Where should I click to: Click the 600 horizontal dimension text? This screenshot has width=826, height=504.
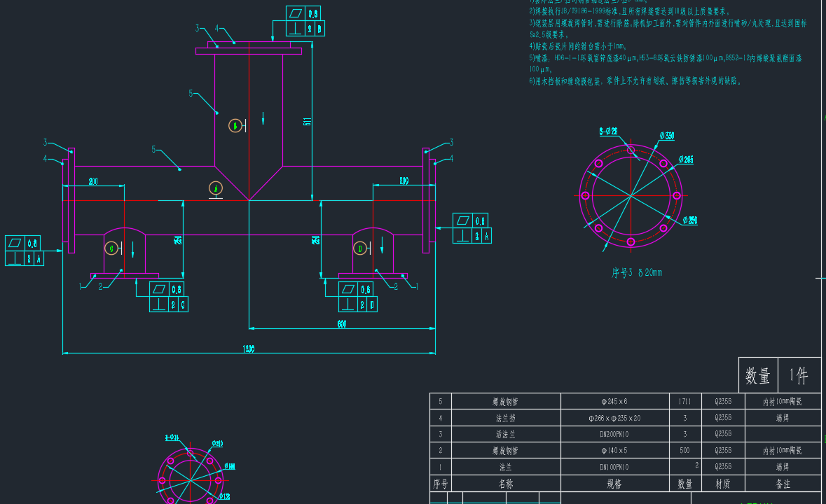tap(341, 323)
